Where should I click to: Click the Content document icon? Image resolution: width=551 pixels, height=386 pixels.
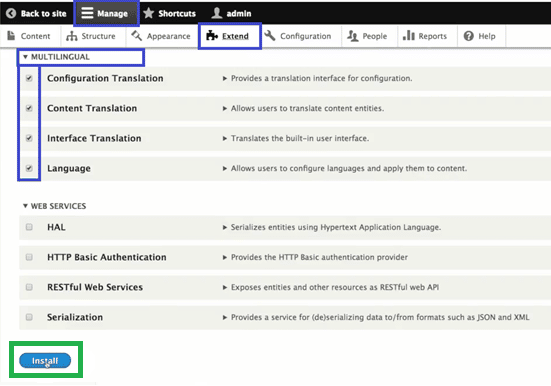[11, 36]
